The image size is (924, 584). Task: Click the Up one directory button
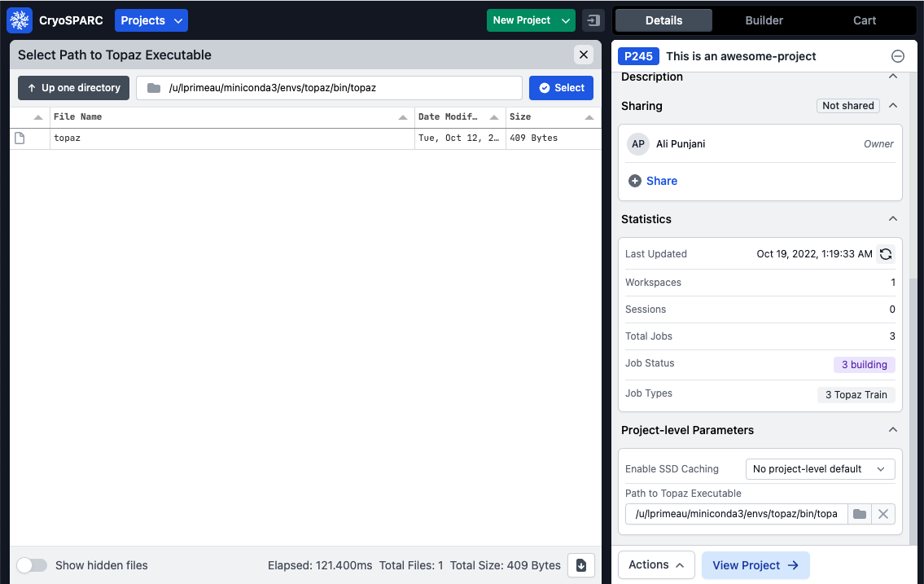pos(74,88)
